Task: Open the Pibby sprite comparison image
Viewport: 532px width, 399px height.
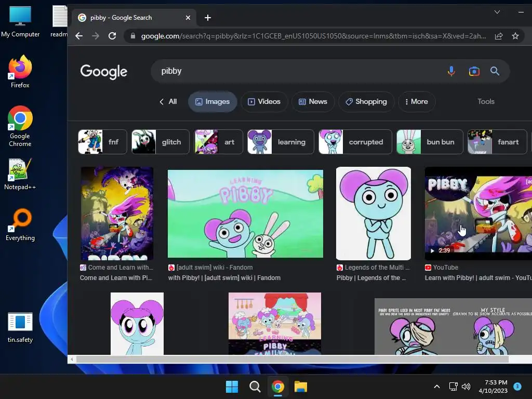Action: coord(453,326)
